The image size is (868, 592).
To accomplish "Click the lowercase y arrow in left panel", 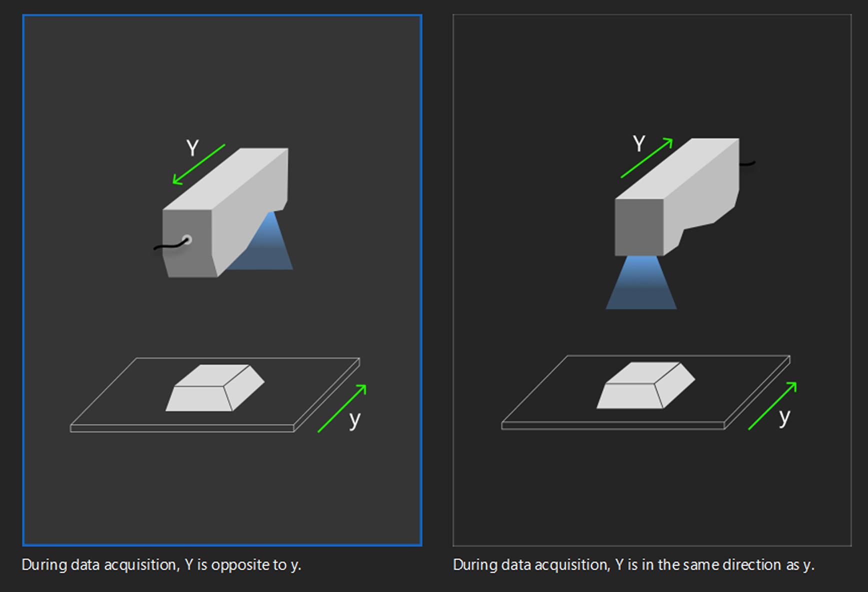I will [342, 408].
